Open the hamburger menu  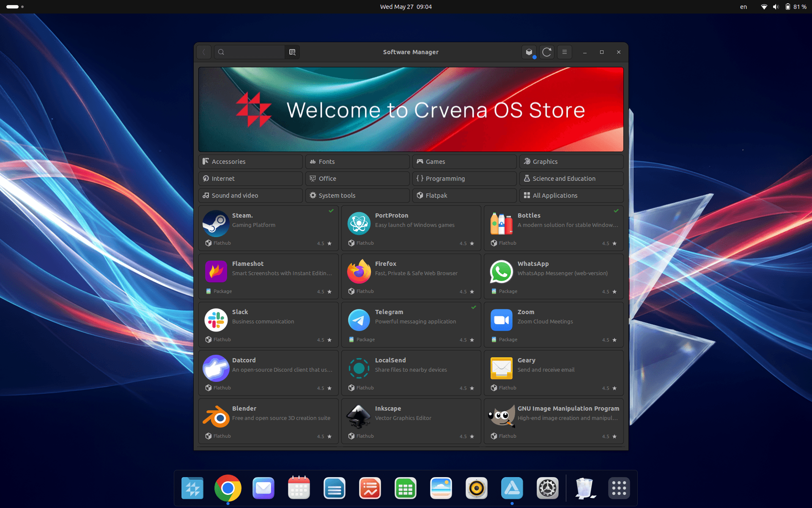click(565, 52)
